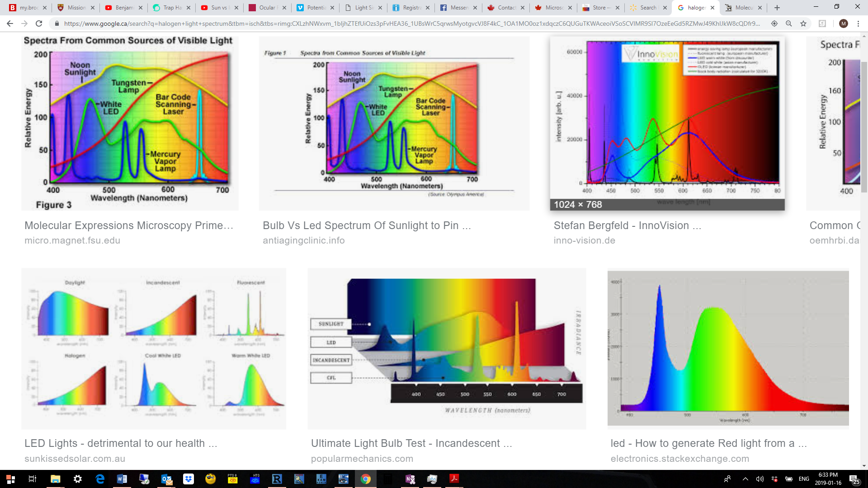
Task: Open Settings gear from taskbar
Action: (x=77, y=479)
